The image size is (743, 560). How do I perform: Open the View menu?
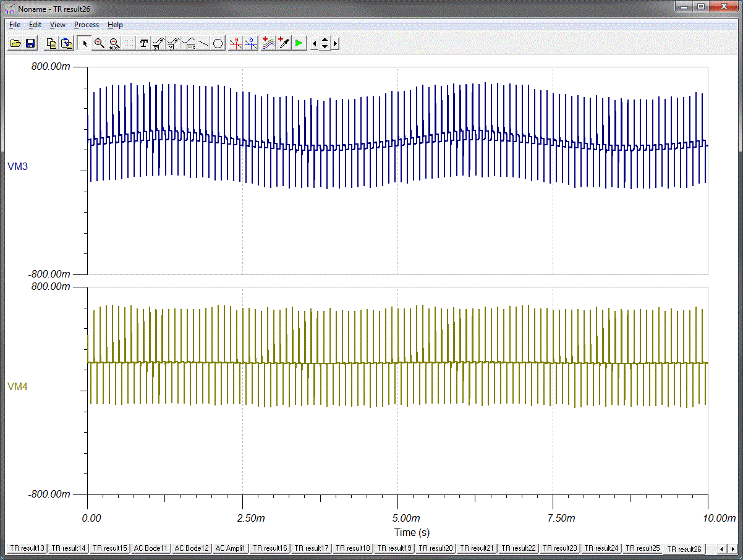click(x=57, y=25)
